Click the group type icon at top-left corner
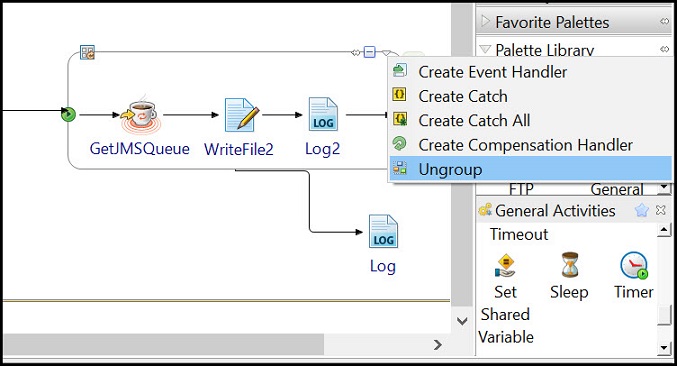 87,52
